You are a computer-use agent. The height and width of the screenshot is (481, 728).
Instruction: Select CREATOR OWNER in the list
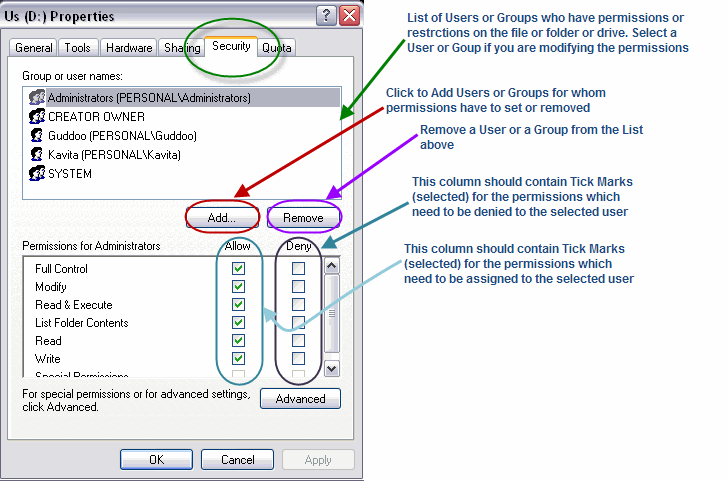pyautogui.click(x=182, y=117)
